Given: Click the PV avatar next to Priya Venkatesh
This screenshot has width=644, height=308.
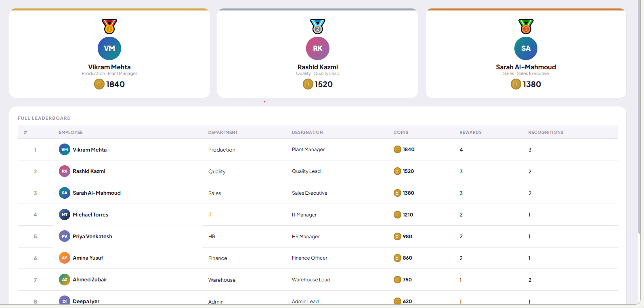Looking at the screenshot, I should [x=65, y=236].
